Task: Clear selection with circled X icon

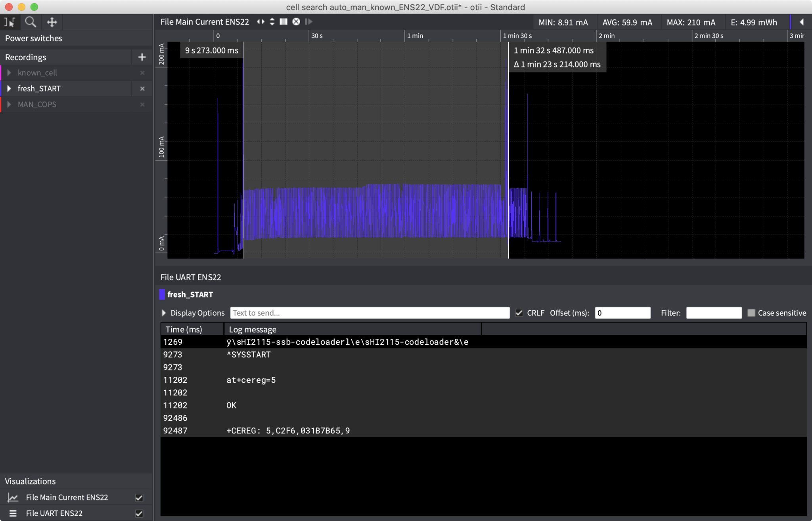Action: [296, 22]
